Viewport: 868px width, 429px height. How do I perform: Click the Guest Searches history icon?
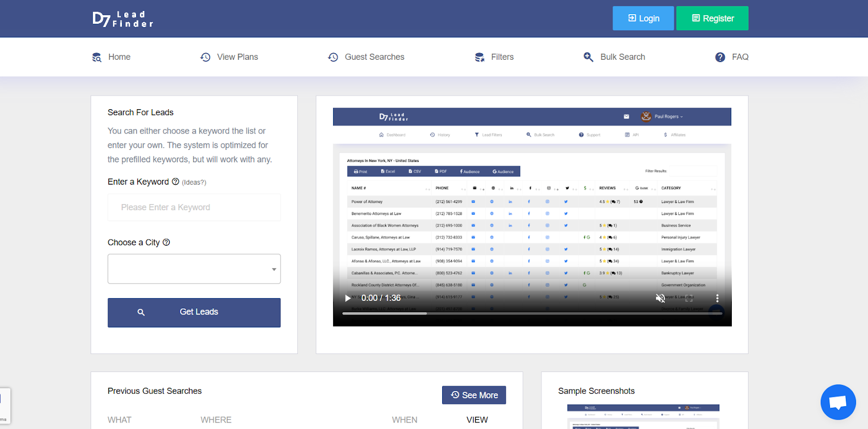(333, 57)
